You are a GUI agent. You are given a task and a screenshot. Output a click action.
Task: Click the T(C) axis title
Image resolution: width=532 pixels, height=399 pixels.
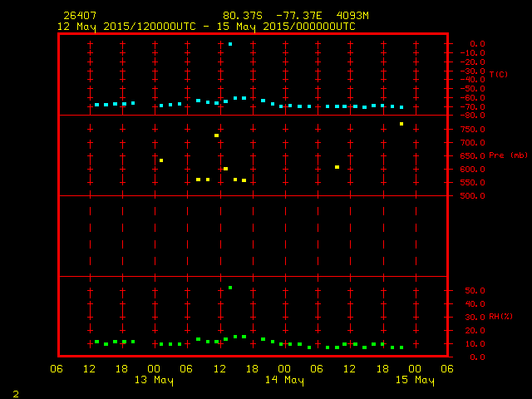pyautogui.click(x=499, y=74)
